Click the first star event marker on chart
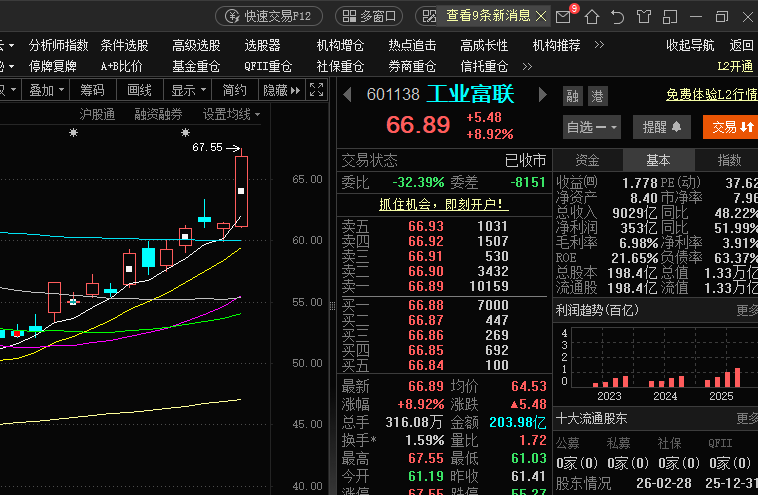 73,132
